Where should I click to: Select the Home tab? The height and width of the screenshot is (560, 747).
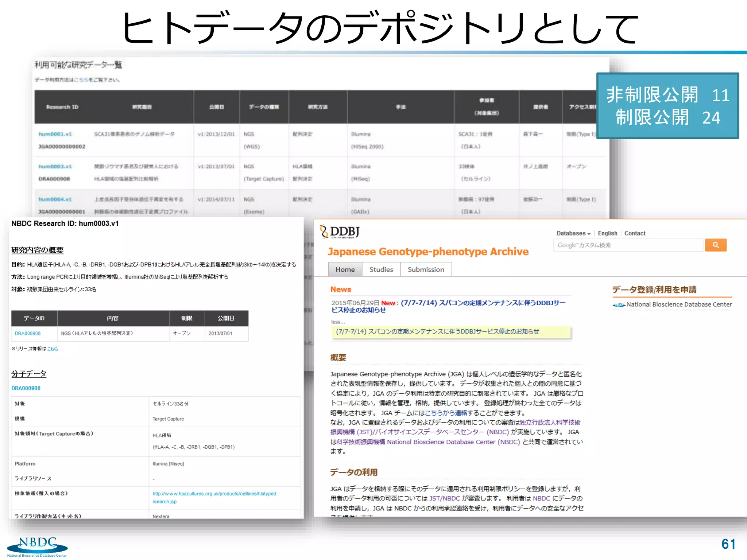tap(345, 269)
